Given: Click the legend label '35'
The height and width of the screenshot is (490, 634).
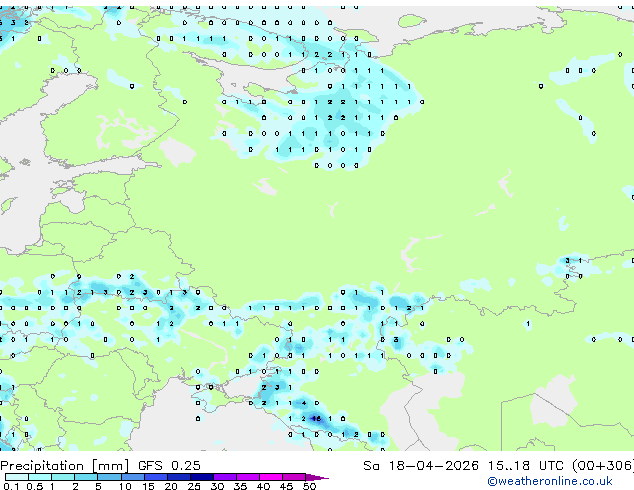Looking at the screenshot, I should 240,486.
